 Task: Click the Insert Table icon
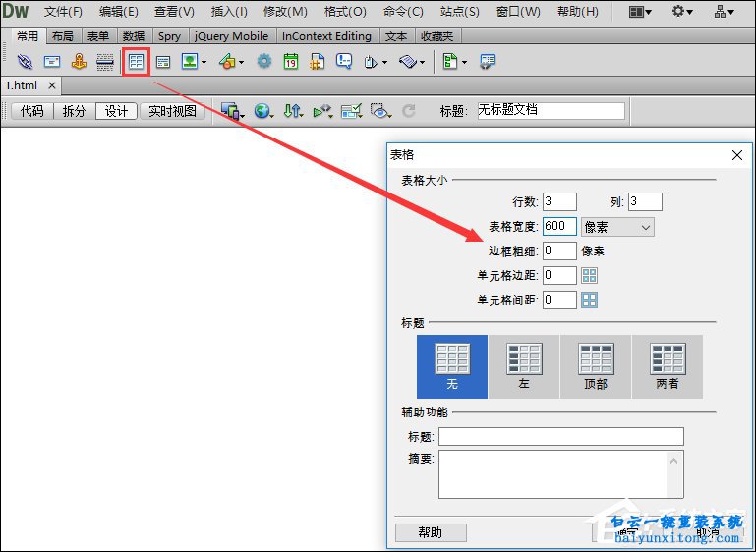(x=136, y=62)
